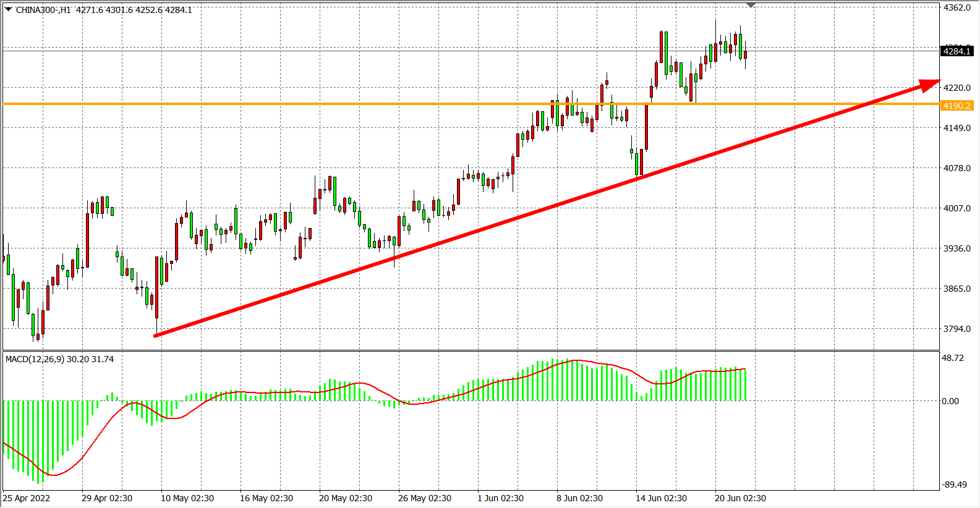Image resolution: width=980 pixels, height=508 pixels.
Task: Click the red arrowhead of the trendline
Action: pos(930,84)
